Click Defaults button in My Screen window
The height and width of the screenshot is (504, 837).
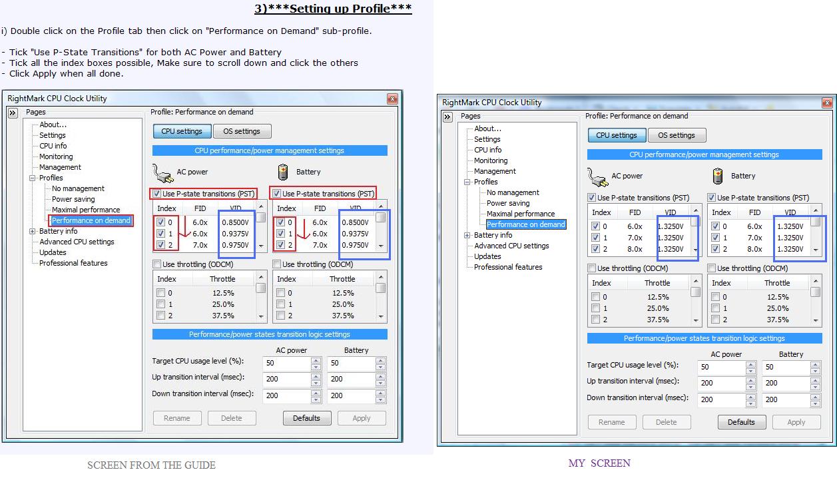(741, 422)
